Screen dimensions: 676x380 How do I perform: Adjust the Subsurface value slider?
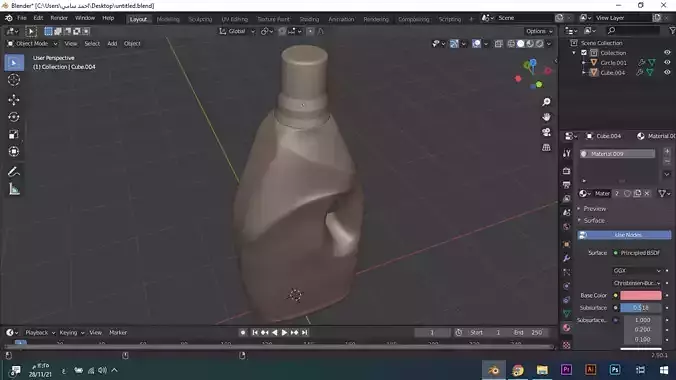click(641, 308)
